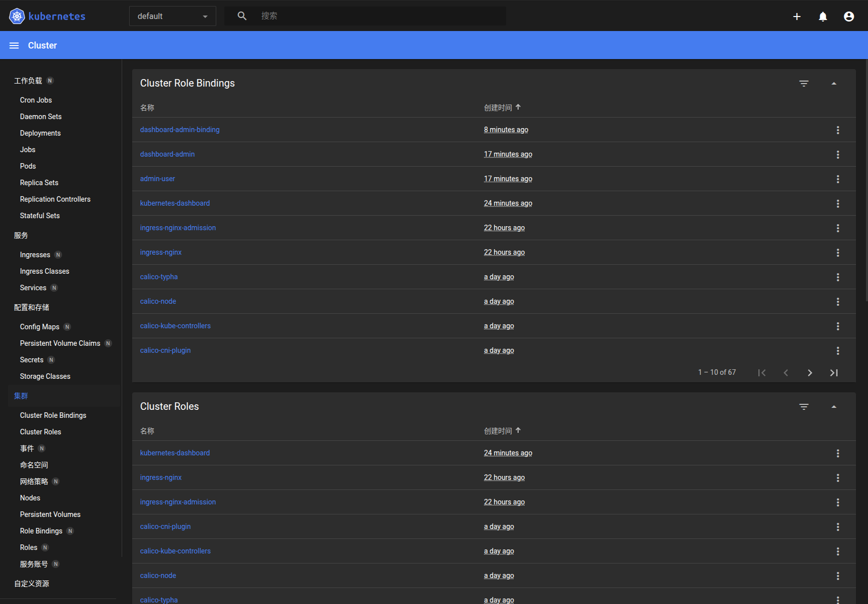Open actions menu for ingress-nginx cluster role
The width and height of the screenshot is (868, 604).
pyautogui.click(x=838, y=478)
